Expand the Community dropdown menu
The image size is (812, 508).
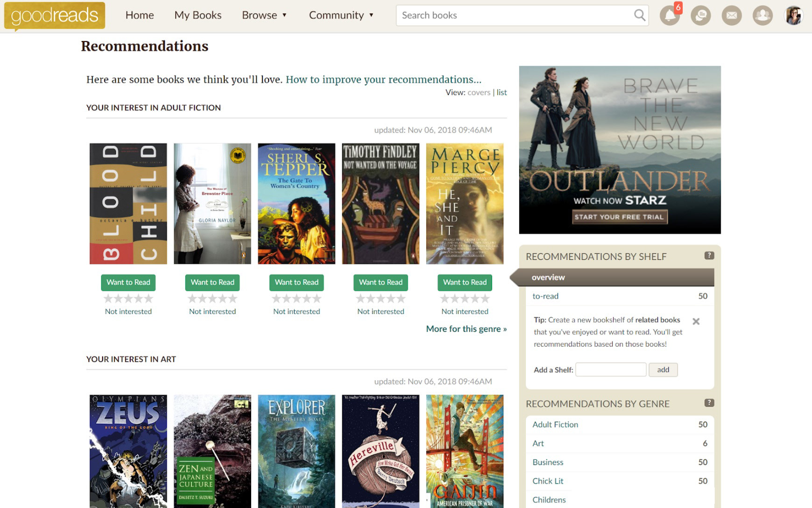tap(341, 15)
